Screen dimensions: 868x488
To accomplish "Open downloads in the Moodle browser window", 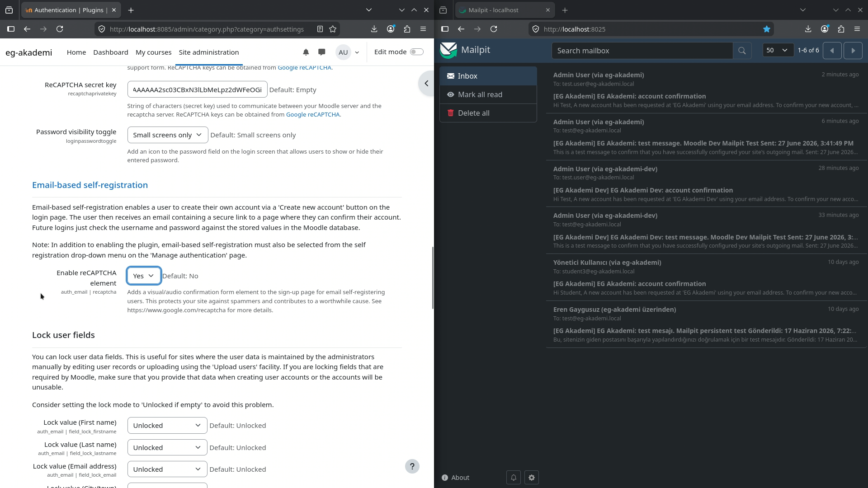I will [374, 29].
